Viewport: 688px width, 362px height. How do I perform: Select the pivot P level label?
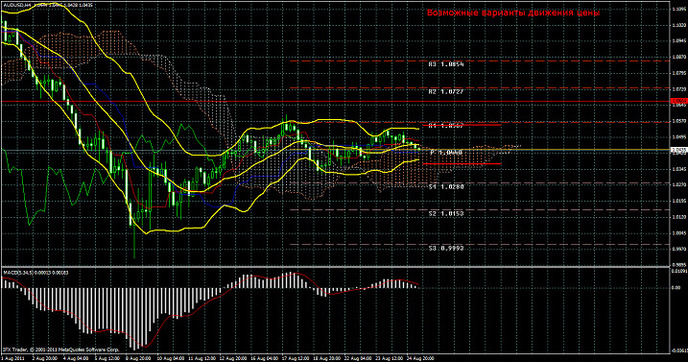(x=446, y=152)
